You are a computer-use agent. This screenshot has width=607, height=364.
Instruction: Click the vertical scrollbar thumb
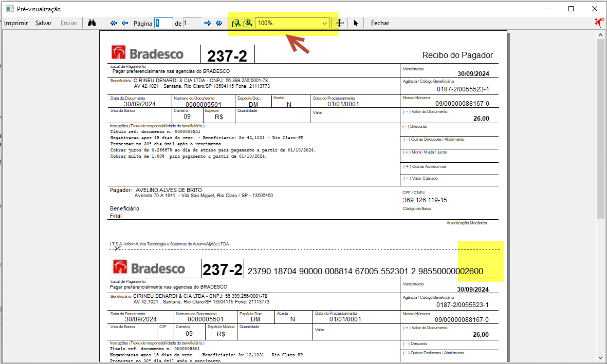[600, 128]
